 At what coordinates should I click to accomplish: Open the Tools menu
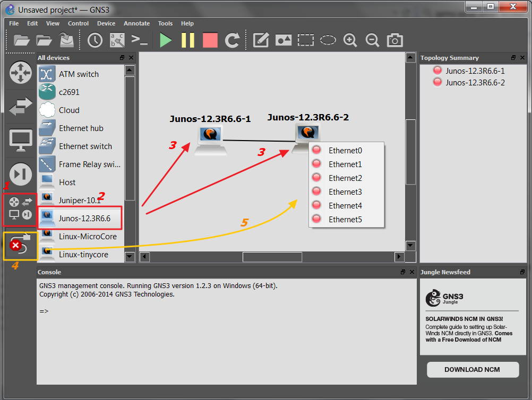click(x=165, y=23)
